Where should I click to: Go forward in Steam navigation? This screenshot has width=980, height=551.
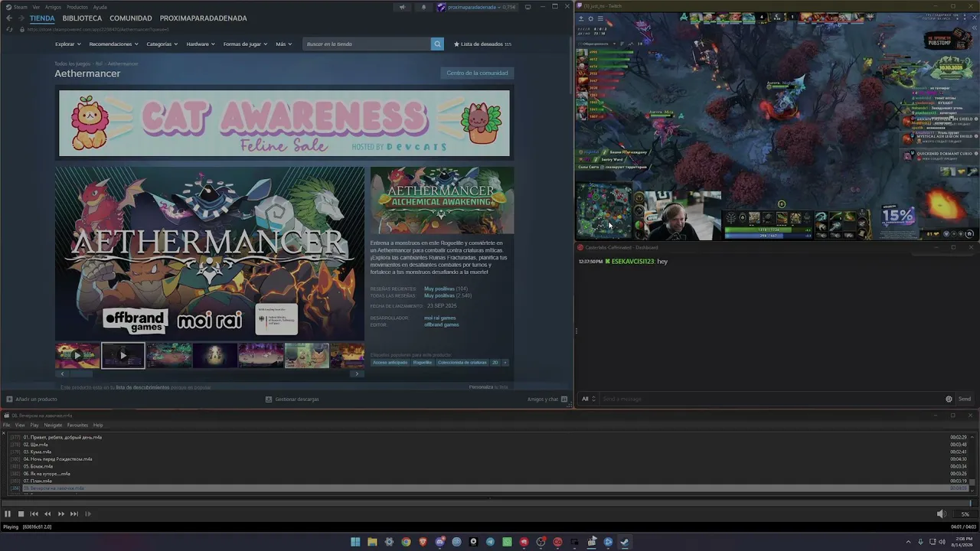(x=21, y=18)
